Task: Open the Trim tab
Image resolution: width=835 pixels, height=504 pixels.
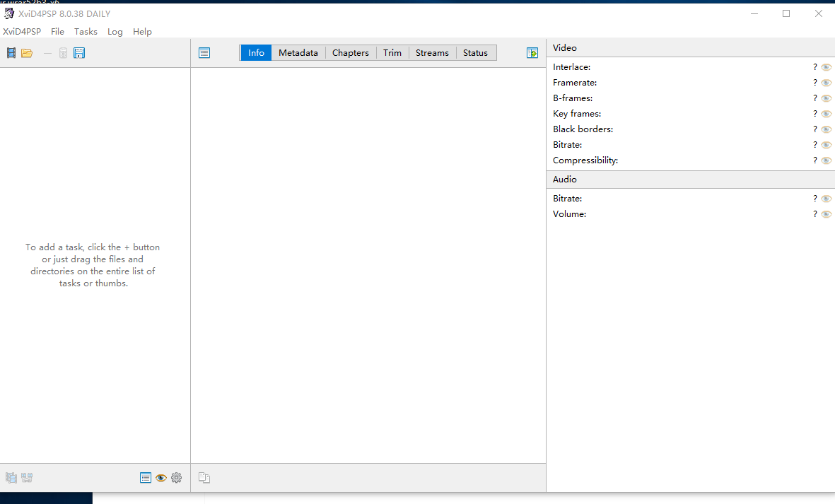Action: [x=392, y=53]
